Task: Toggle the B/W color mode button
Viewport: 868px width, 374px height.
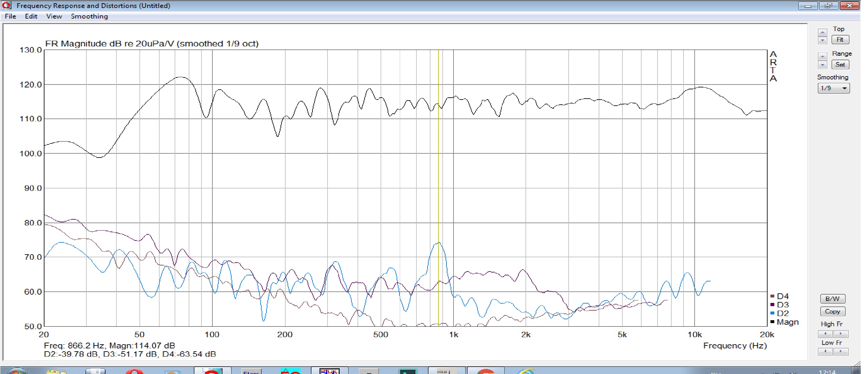Action: coord(832,299)
